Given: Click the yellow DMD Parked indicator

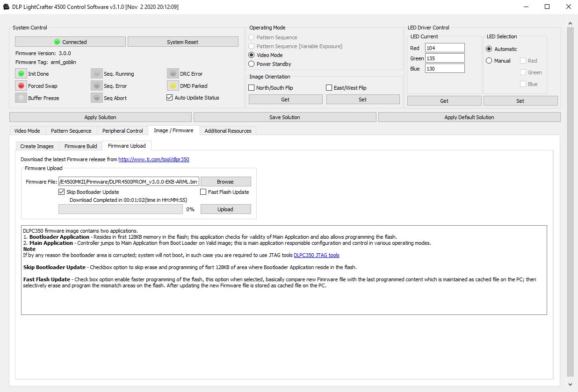Looking at the screenshot, I should [173, 86].
